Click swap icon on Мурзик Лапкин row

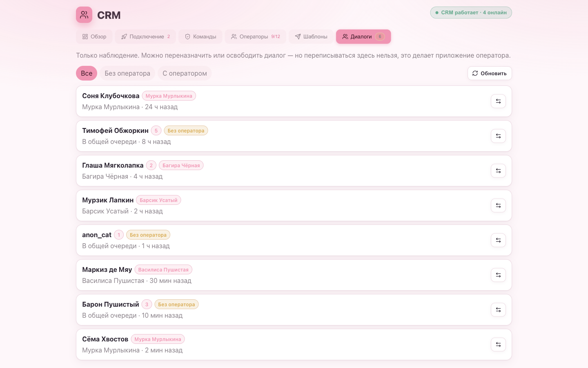coord(498,206)
